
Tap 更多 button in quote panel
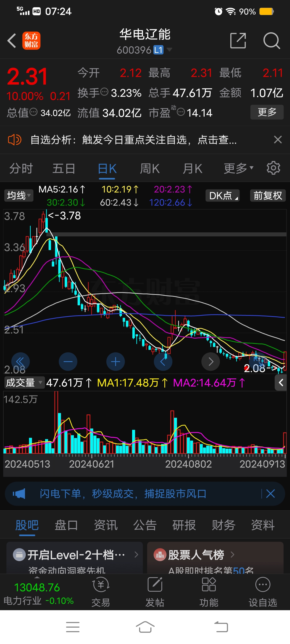pos(267,112)
